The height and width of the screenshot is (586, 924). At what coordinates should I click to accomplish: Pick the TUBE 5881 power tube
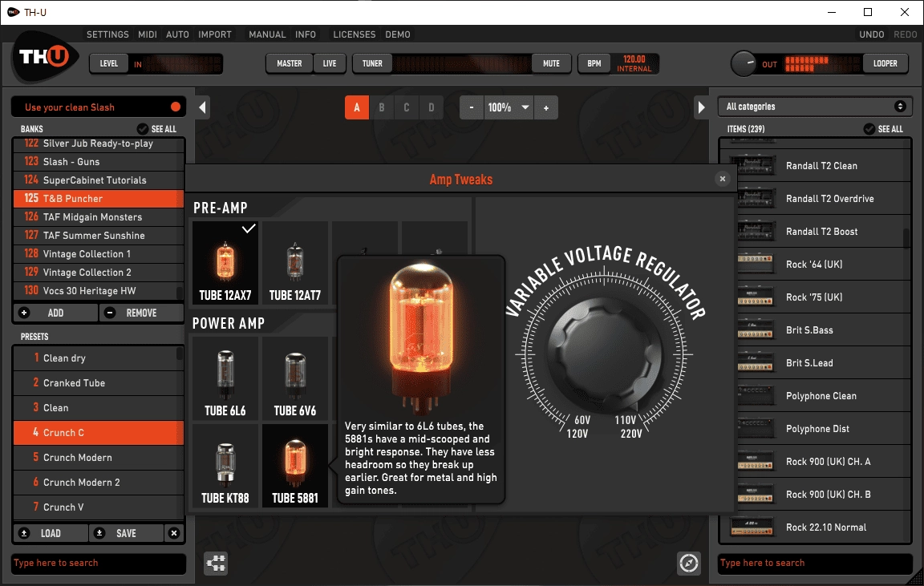pos(295,465)
